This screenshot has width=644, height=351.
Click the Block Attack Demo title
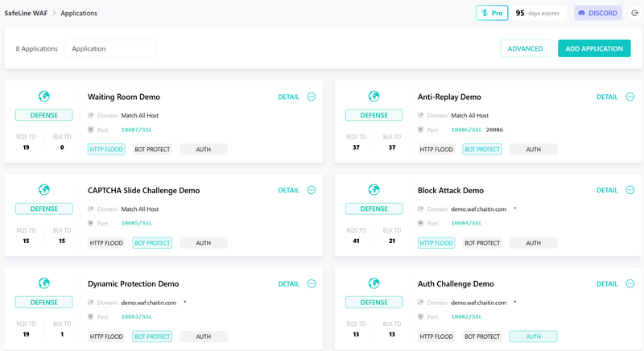(x=451, y=191)
